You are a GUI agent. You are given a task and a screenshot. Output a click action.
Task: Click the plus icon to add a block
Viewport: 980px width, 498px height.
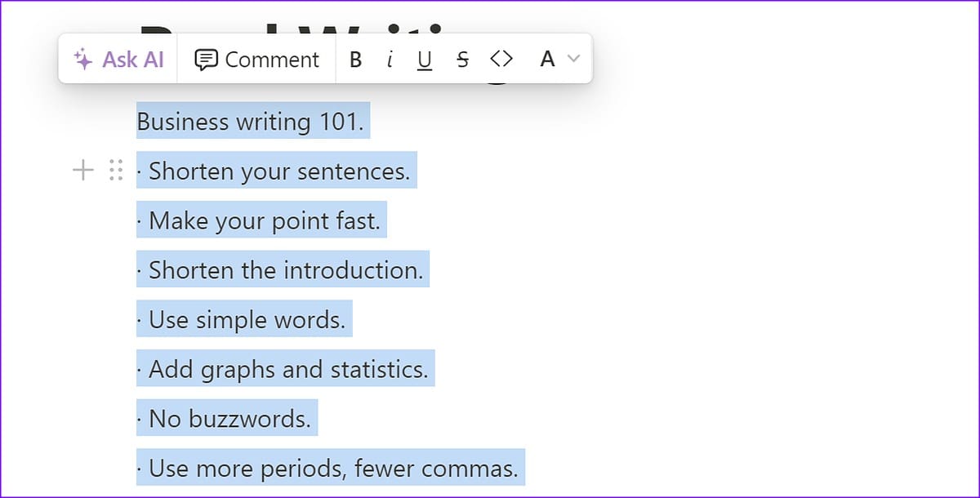click(83, 170)
